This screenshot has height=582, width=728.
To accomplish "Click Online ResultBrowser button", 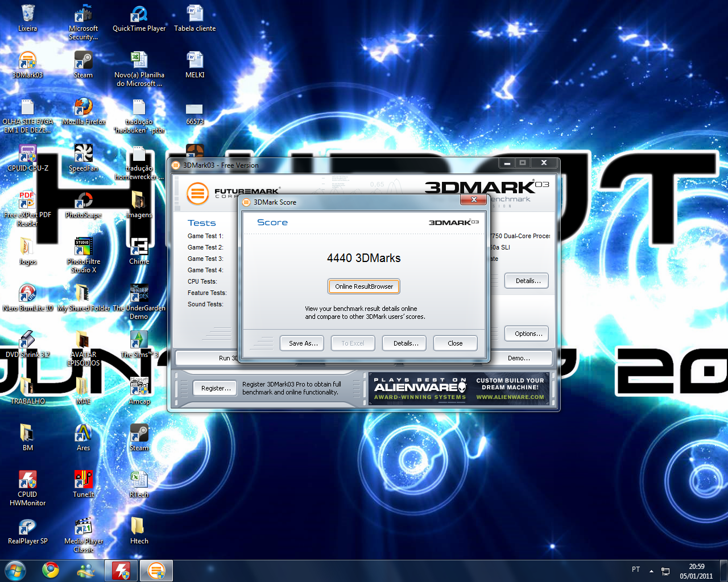I will click(364, 286).
